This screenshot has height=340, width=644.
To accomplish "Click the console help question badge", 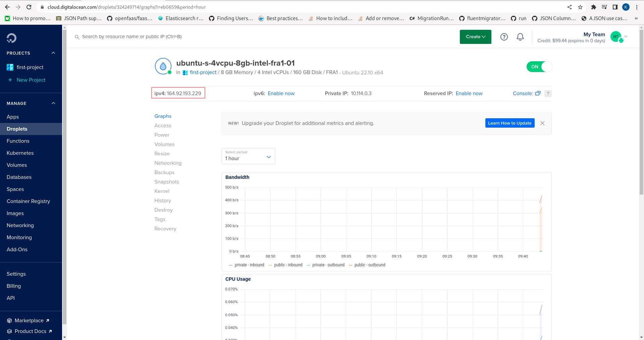I will coord(548,93).
